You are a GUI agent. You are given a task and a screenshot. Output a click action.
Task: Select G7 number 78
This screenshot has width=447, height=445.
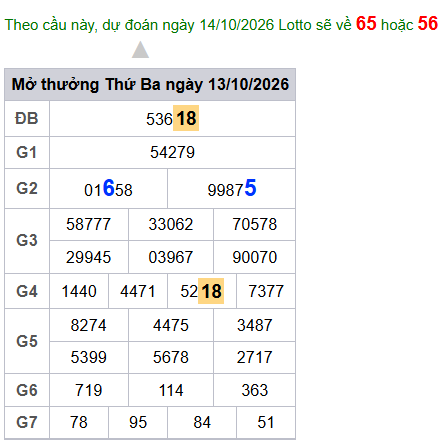click(x=79, y=422)
